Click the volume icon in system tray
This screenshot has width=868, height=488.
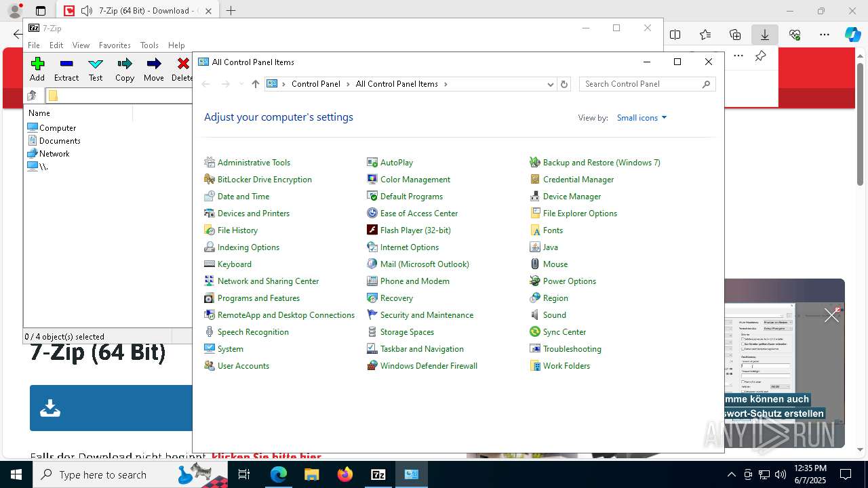(781, 474)
